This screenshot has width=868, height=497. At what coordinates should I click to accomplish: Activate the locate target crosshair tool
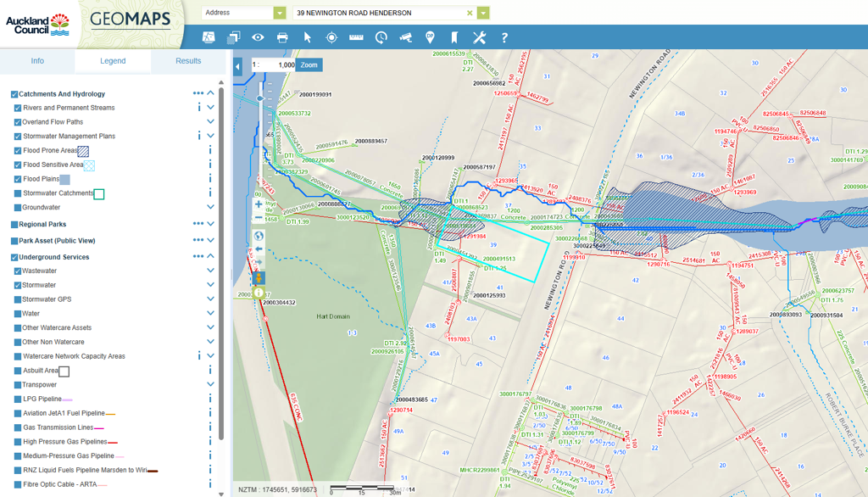(x=331, y=37)
